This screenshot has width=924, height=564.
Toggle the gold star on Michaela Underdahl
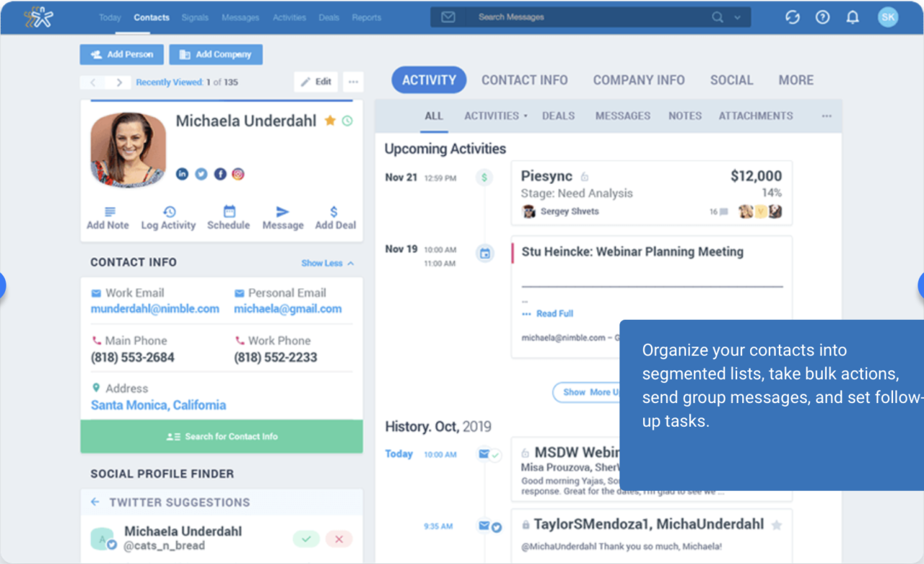pos(330,121)
